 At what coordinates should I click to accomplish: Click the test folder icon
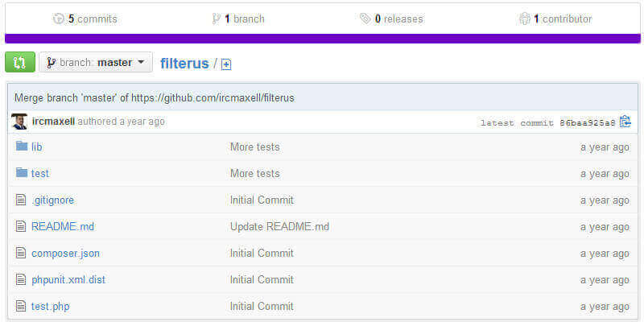tap(22, 173)
